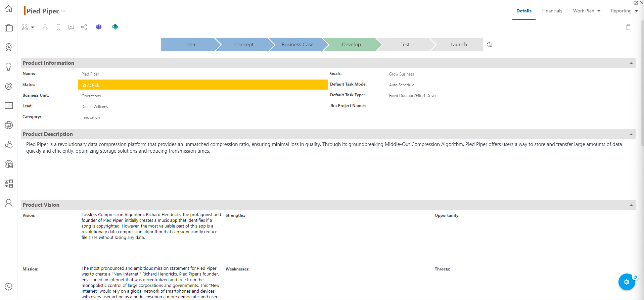Image resolution: width=644 pixels, height=300 pixels.
Task: Click the Innovation category value
Action: point(91,117)
